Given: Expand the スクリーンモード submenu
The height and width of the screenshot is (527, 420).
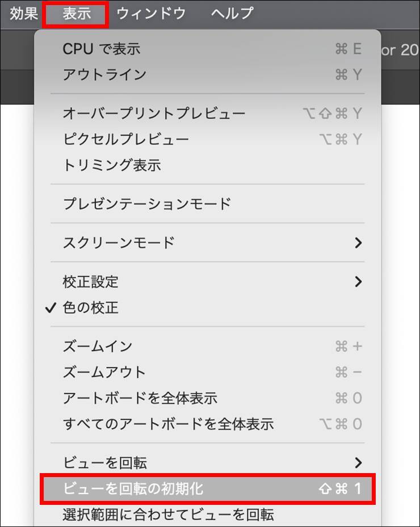Looking at the screenshot, I should 208,243.
